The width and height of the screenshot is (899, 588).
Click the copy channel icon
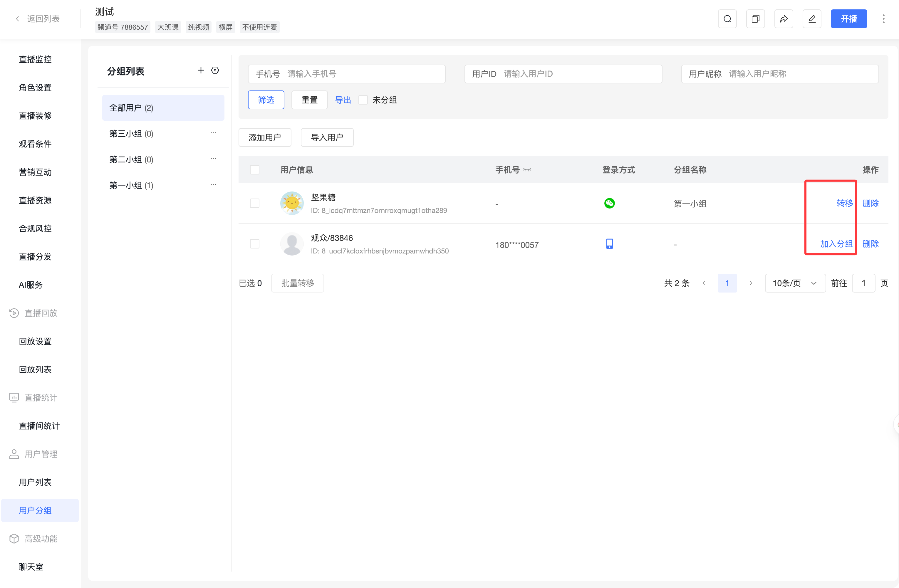755,19
